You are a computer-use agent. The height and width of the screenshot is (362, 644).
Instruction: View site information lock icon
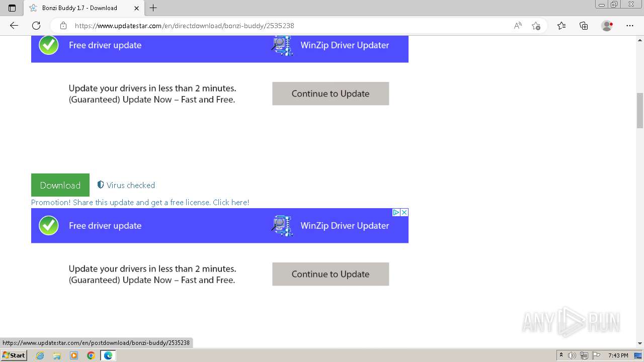click(63, 26)
